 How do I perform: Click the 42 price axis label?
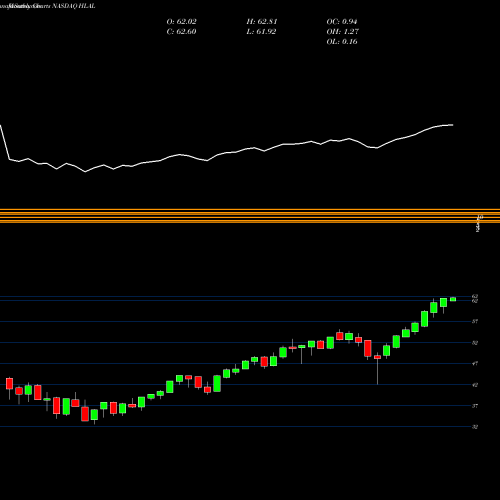(x=475, y=385)
